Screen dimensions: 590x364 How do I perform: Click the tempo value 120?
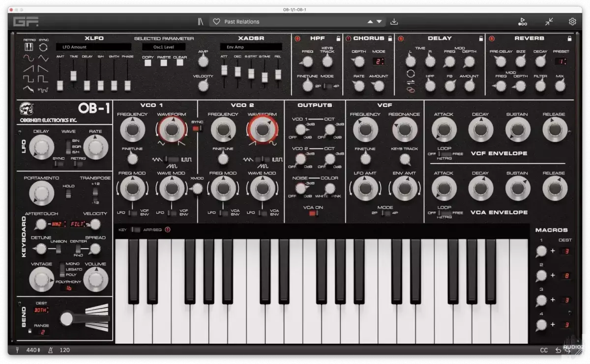point(64,350)
